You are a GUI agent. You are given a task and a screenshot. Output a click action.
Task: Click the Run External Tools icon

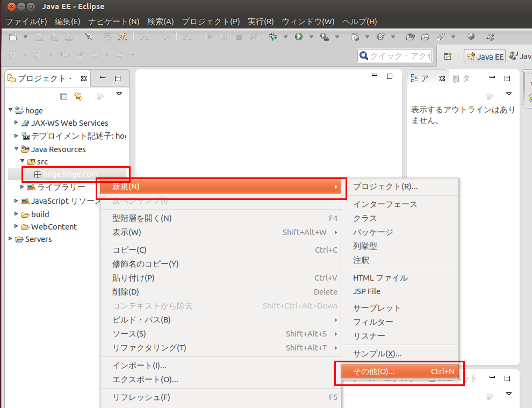pos(325,37)
